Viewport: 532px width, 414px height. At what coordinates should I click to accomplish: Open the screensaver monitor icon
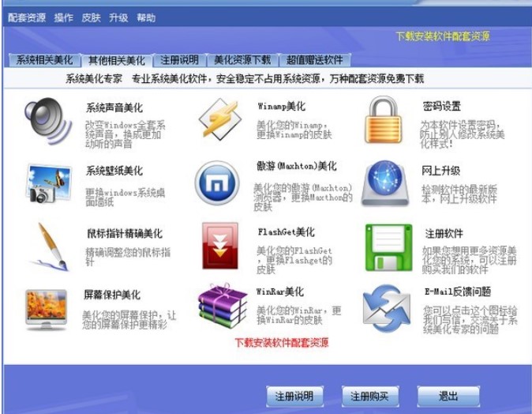pyautogui.click(x=46, y=310)
